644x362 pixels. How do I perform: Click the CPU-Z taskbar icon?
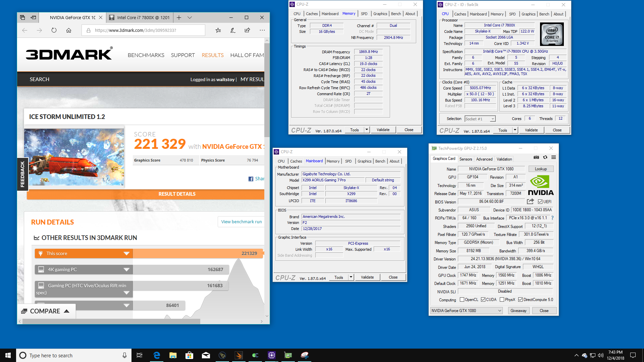pos(272,355)
